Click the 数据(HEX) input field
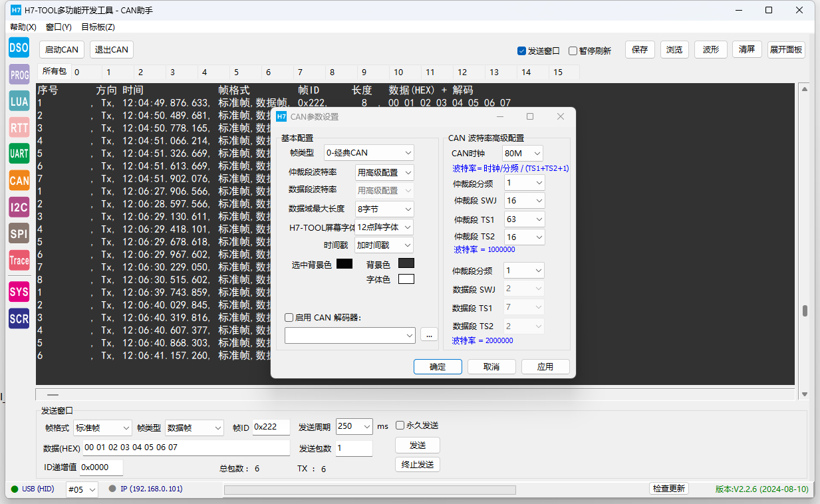 [x=186, y=447]
